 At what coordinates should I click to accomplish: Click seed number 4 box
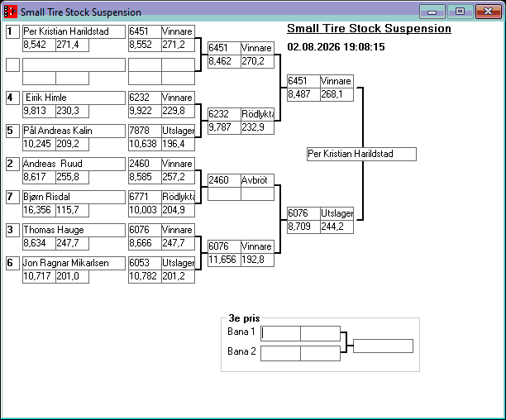(13, 98)
